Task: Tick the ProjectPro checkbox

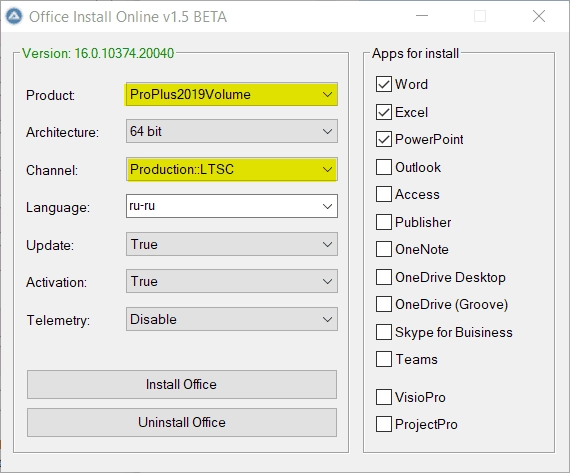Action: pyautogui.click(x=384, y=424)
